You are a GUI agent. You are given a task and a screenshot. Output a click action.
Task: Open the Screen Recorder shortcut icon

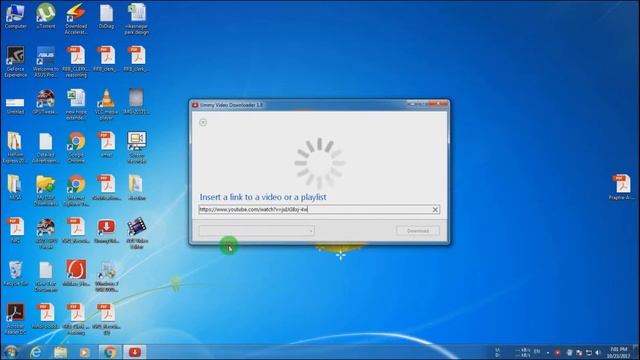pos(137,148)
